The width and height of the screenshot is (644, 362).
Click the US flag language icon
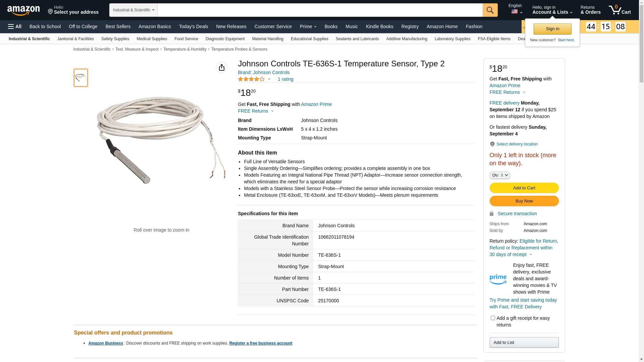coord(515,12)
